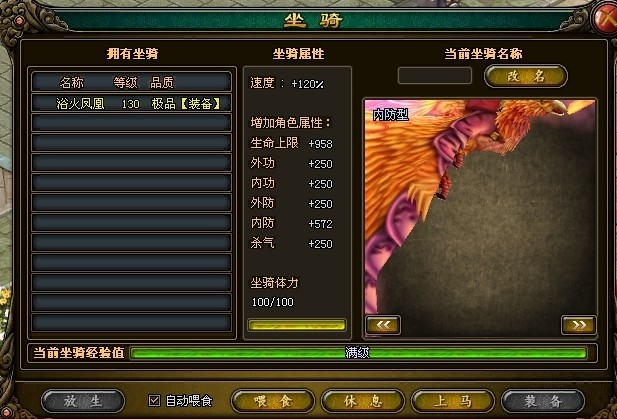Click the 改名 rename button

526,76
